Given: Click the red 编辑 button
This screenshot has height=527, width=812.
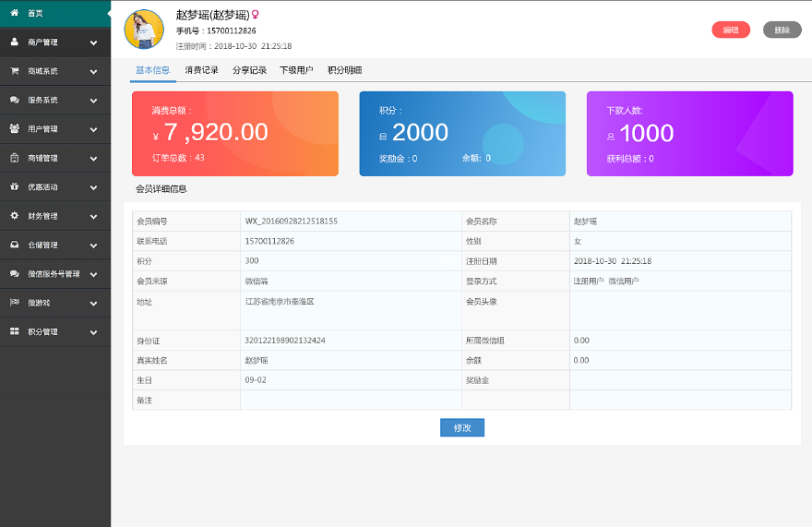Looking at the screenshot, I should [731, 30].
